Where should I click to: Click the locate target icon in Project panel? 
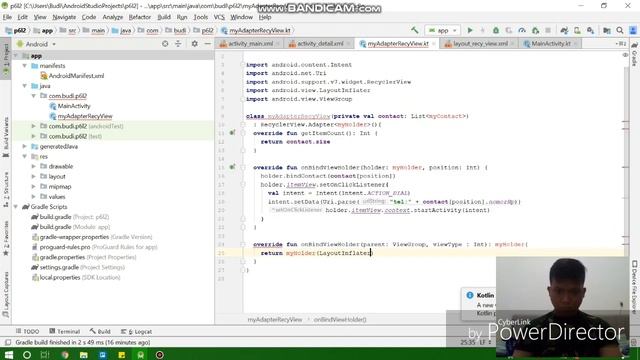[x=165, y=44]
